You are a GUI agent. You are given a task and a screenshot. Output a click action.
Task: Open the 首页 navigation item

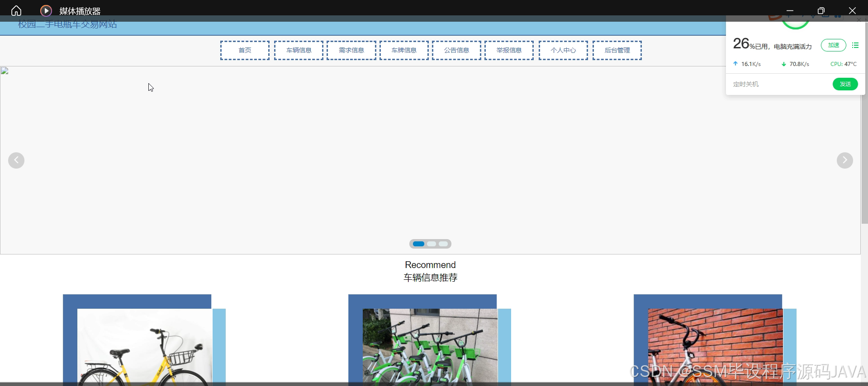click(x=245, y=50)
